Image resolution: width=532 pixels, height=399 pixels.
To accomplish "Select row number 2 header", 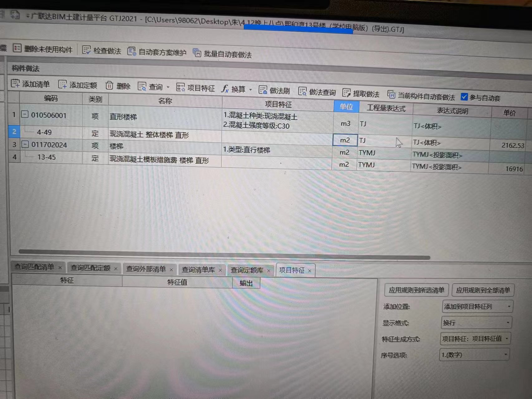I will [14, 132].
